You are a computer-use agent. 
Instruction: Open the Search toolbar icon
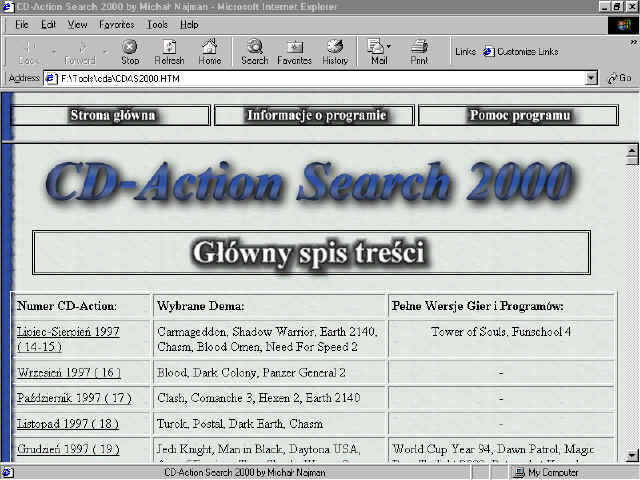[254, 51]
